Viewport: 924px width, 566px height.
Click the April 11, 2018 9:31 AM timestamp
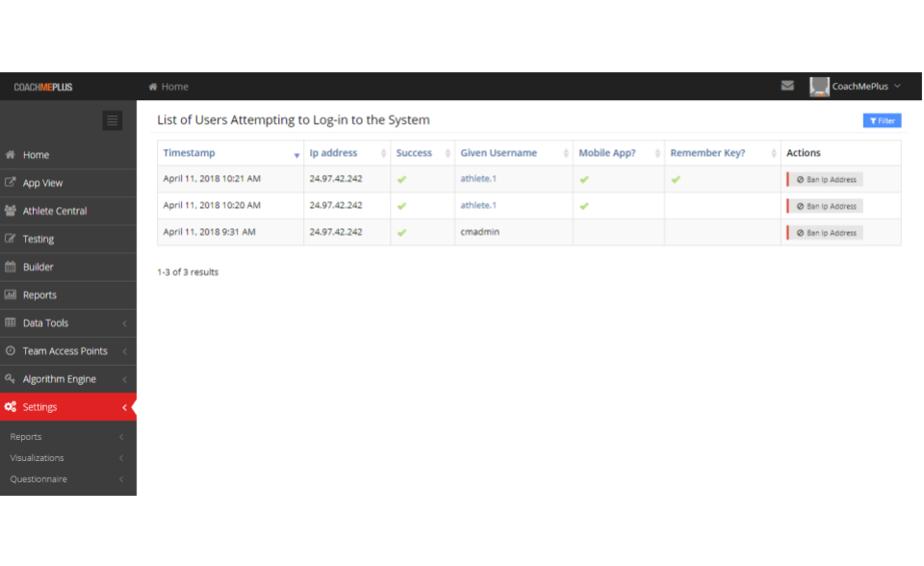(x=209, y=232)
